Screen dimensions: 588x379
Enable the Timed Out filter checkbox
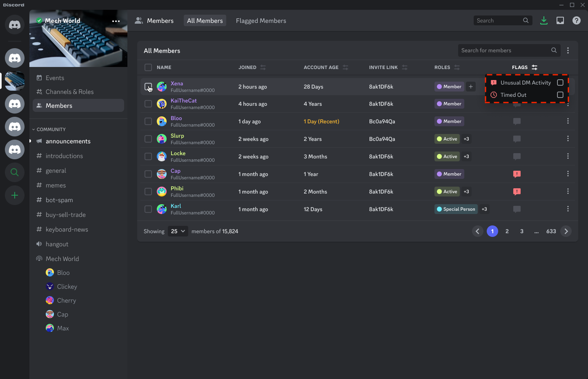[560, 94]
